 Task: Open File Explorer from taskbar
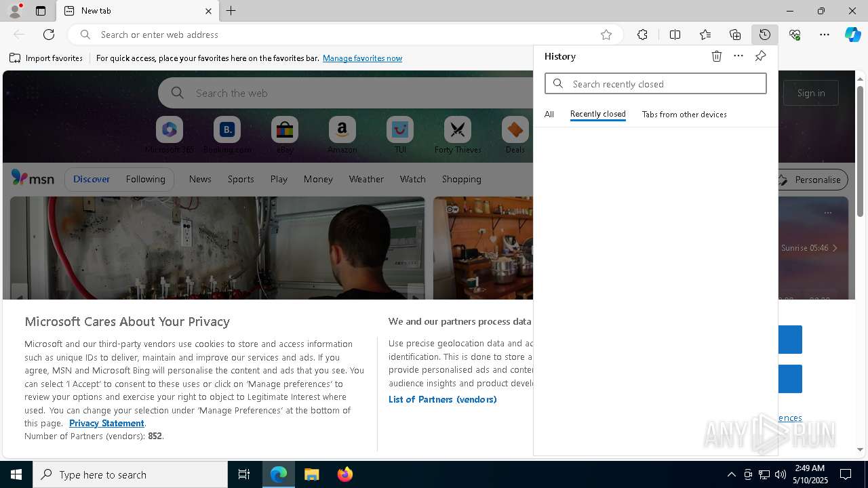(x=312, y=474)
